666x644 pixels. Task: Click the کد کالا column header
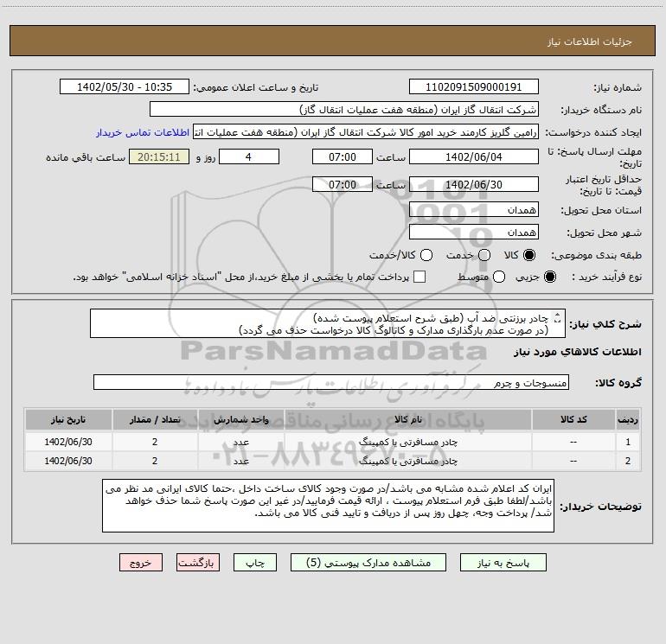click(573, 419)
